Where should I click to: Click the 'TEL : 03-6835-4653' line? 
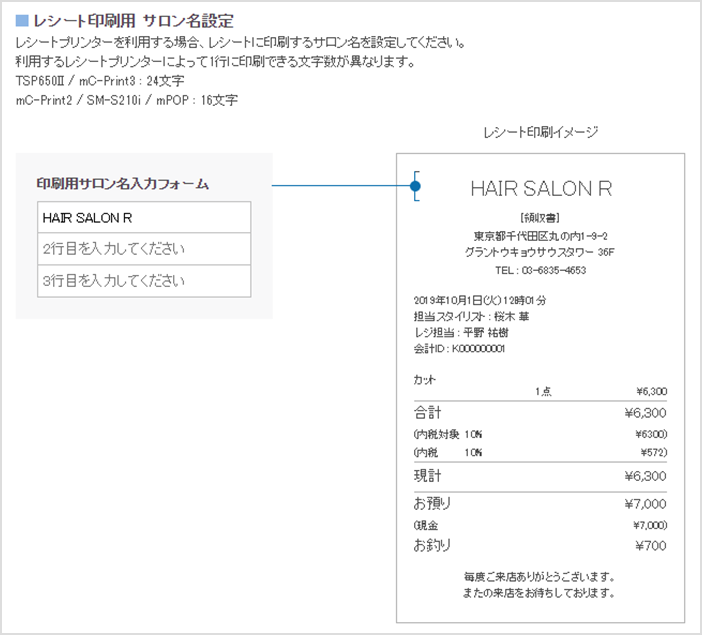coord(540,270)
